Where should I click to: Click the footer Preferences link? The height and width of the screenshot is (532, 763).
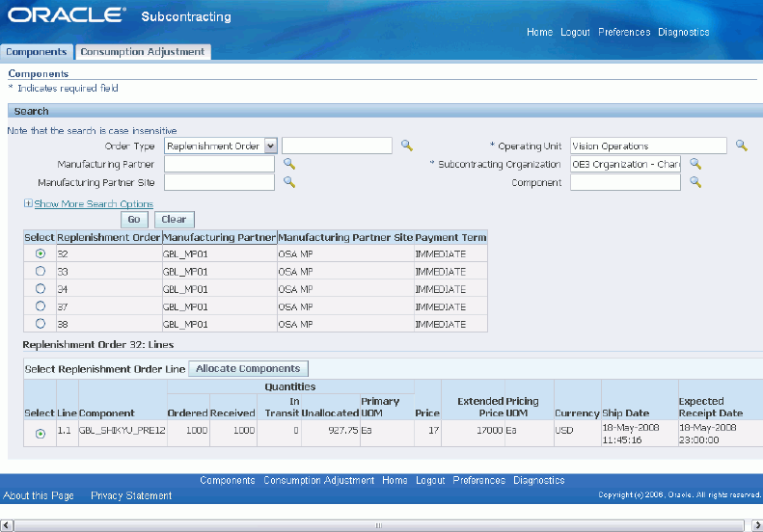[479, 480]
